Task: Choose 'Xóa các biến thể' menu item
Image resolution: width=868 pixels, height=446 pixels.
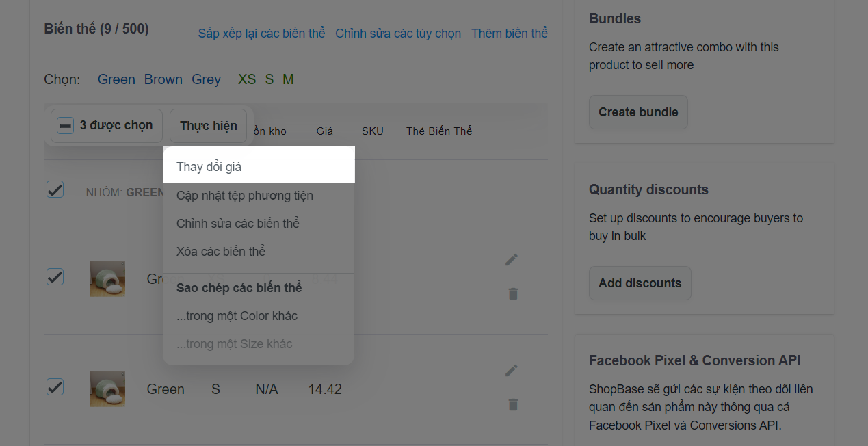Action: 220,252
